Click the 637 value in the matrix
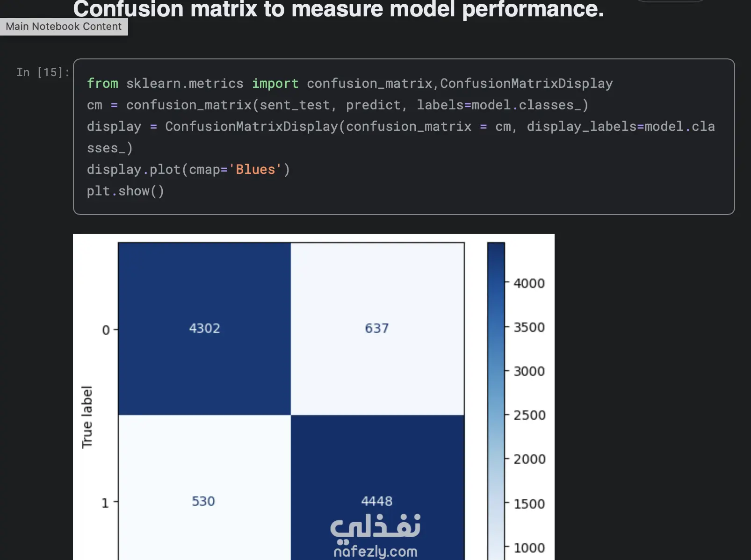 377,328
